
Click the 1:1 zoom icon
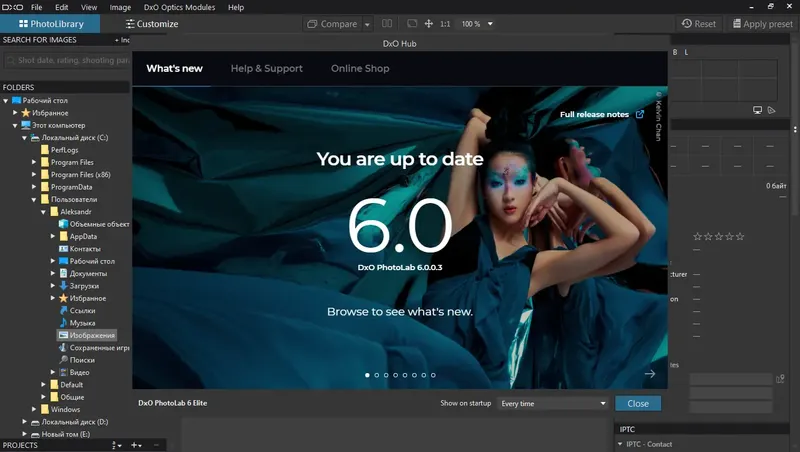445,24
